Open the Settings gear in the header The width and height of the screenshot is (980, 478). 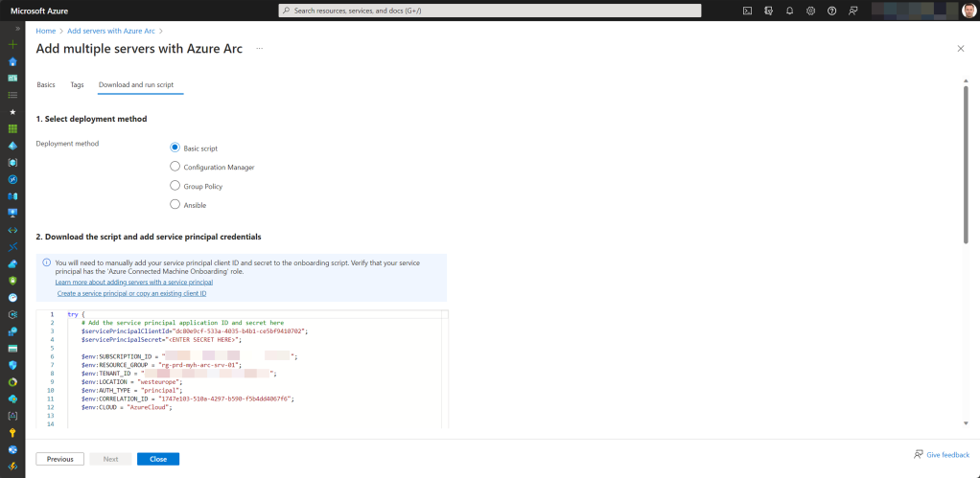coord(810,11)
